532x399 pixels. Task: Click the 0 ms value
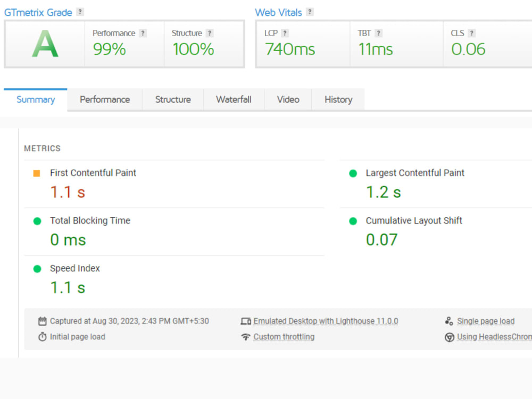click(68, 240)
